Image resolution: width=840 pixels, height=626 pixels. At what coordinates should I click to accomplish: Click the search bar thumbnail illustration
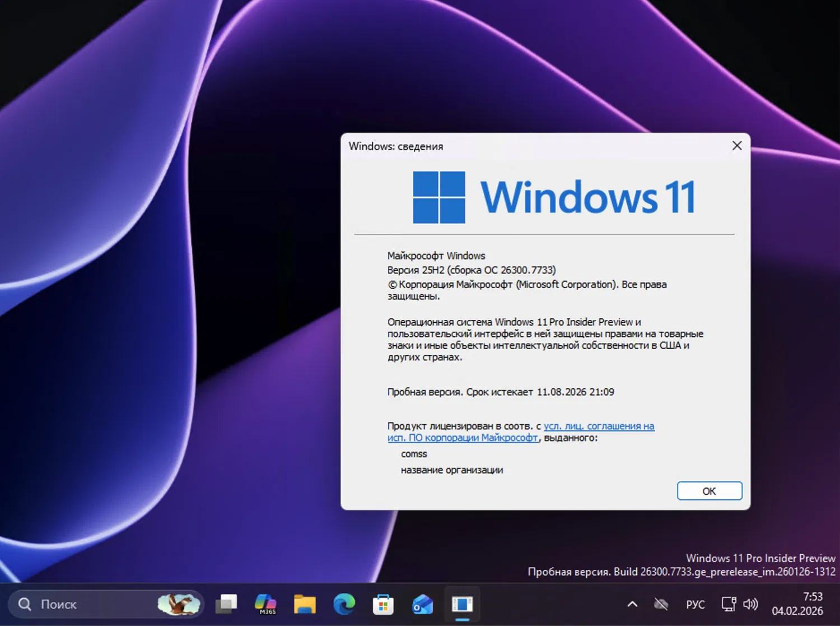coord(178,604)
